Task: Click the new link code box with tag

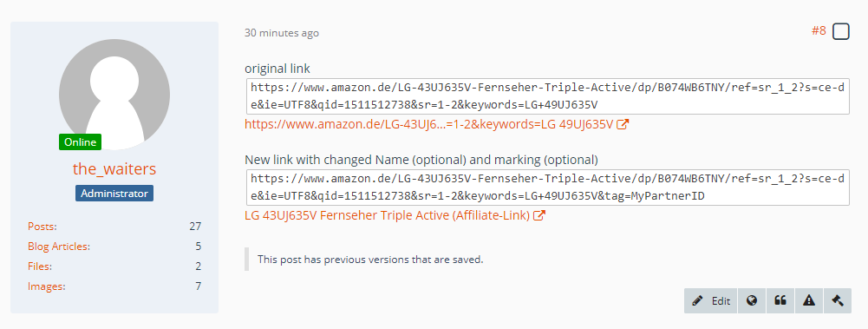Action: click(x=547, y=188)
